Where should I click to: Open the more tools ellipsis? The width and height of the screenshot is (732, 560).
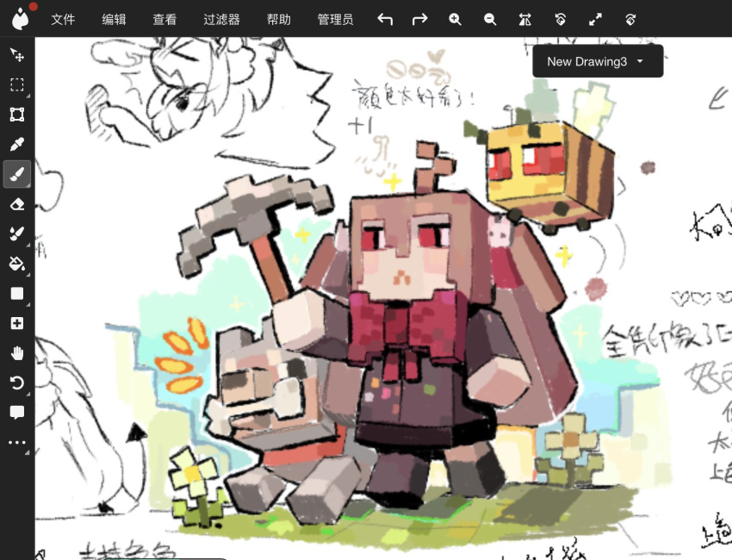(x=17, y=442)
